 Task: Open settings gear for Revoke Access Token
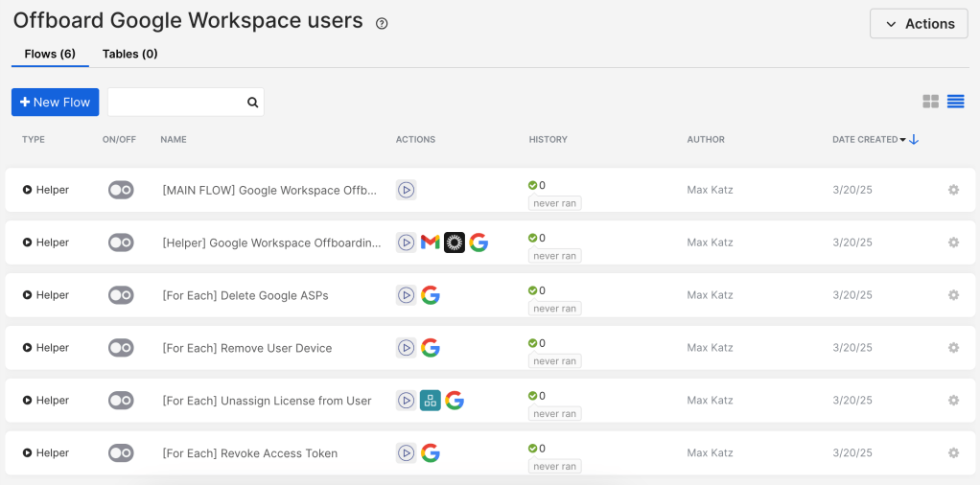point(953,453)
